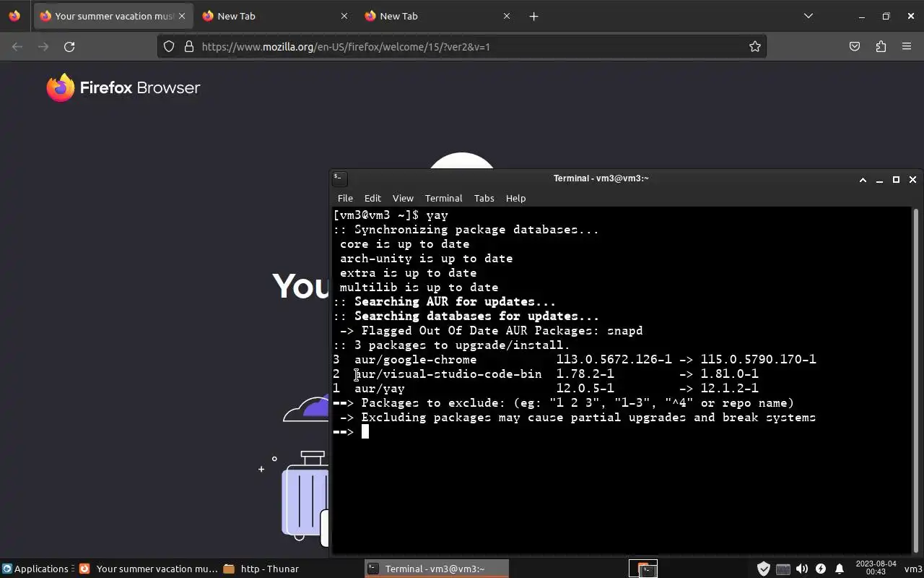The height and width of the screenshot is (578, 924).
Task: Click the Firefox Browser logo on page
Action: pyautogui.click(x=123, y=88)
